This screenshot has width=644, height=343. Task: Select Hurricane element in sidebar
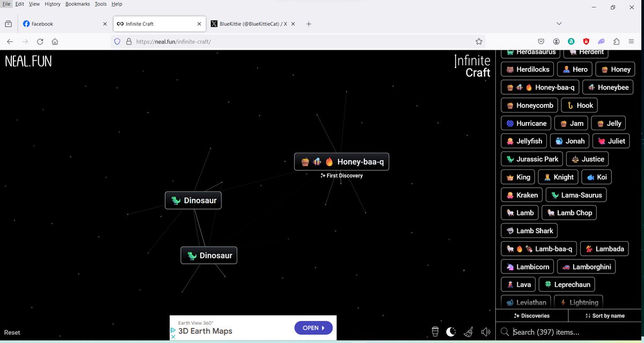click(526, 123)
